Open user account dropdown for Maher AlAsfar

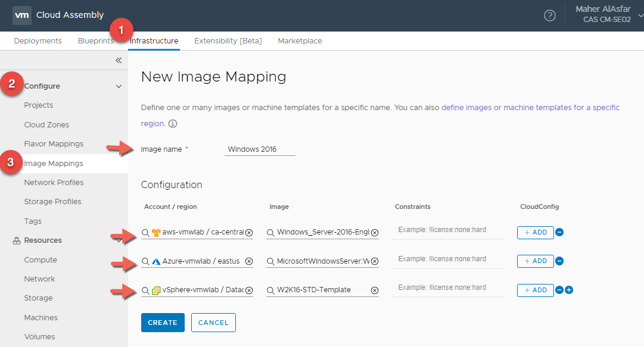(639, 15)
